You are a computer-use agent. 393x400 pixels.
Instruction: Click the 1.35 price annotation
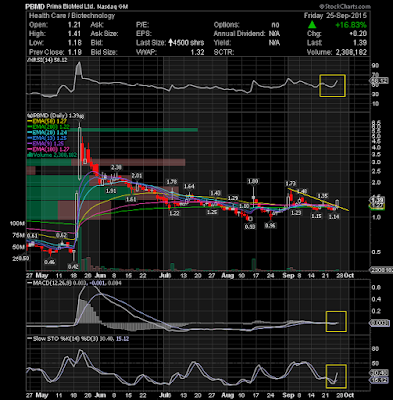322,196
